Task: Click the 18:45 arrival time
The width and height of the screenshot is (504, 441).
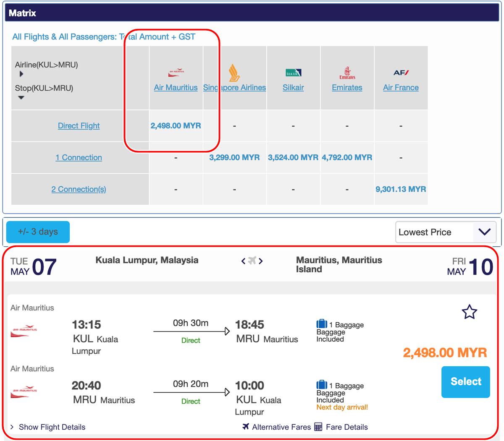Action: (249, 325)
